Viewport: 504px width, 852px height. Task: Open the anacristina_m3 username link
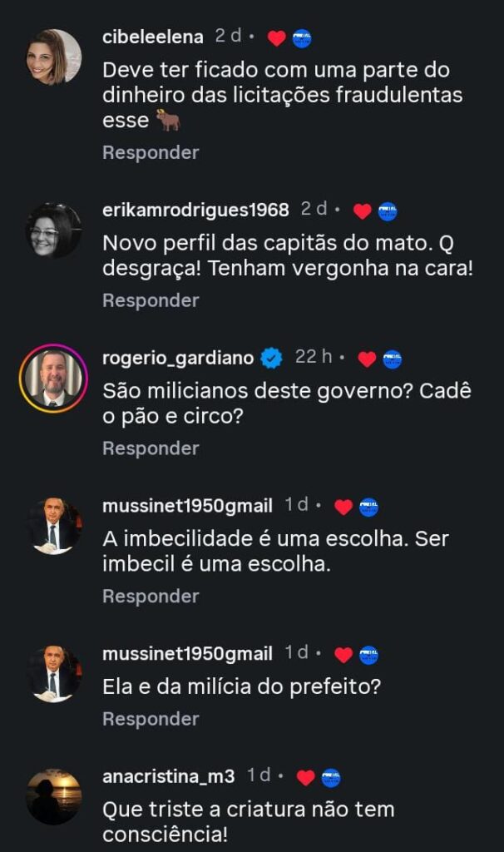pos(170,776)
